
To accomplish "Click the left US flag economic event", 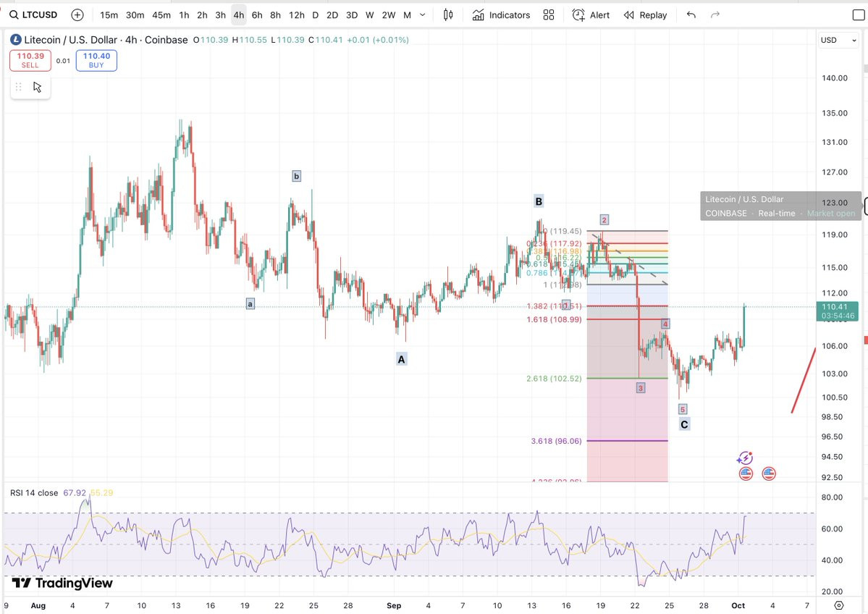I will point(746,474).
